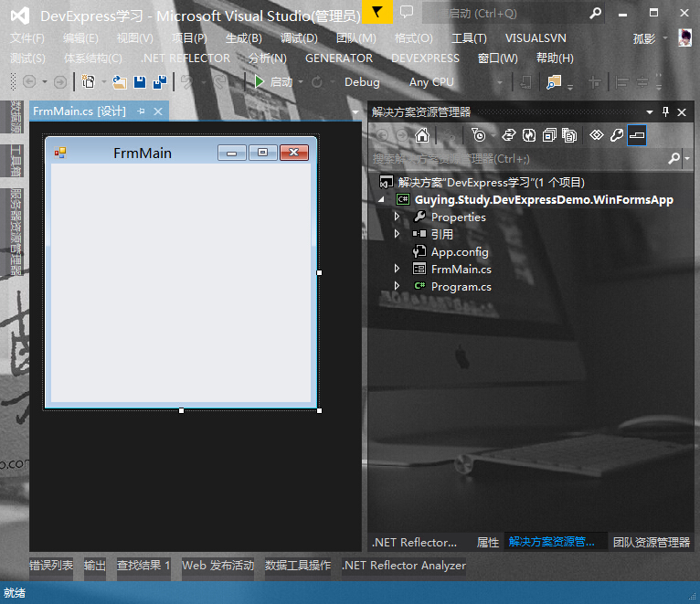Open the 生成(B) build menu

(x=244, y=38)
